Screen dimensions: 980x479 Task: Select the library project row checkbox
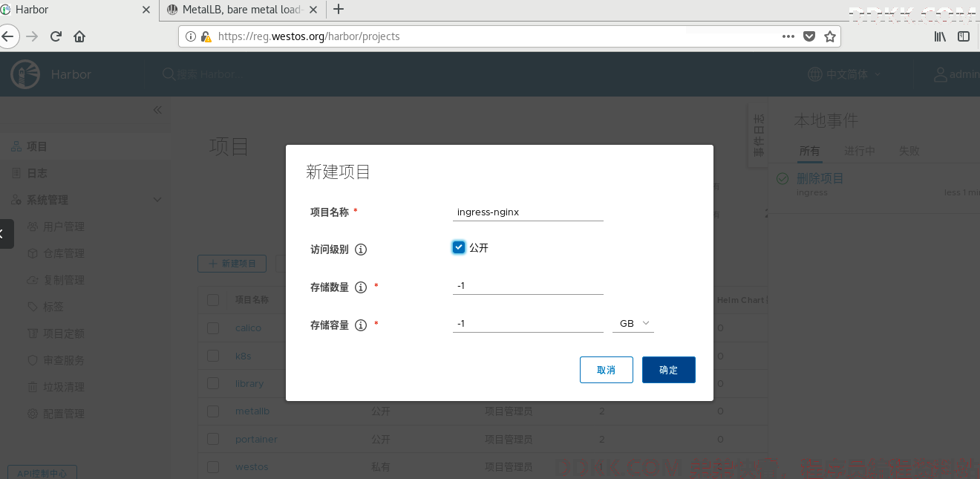point(213,383)
